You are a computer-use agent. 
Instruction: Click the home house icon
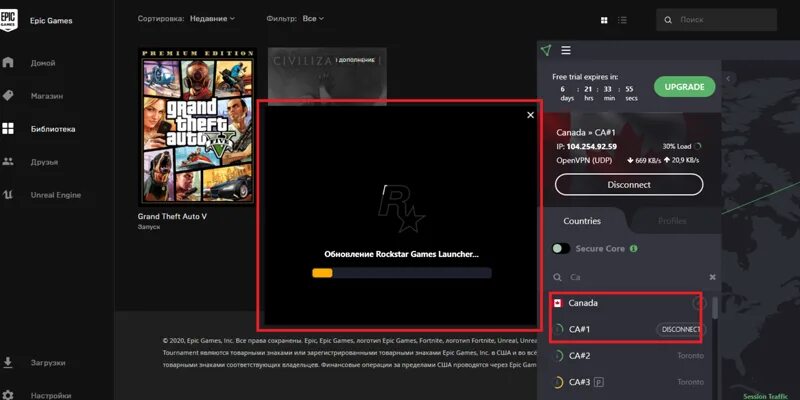pos(8,63)
